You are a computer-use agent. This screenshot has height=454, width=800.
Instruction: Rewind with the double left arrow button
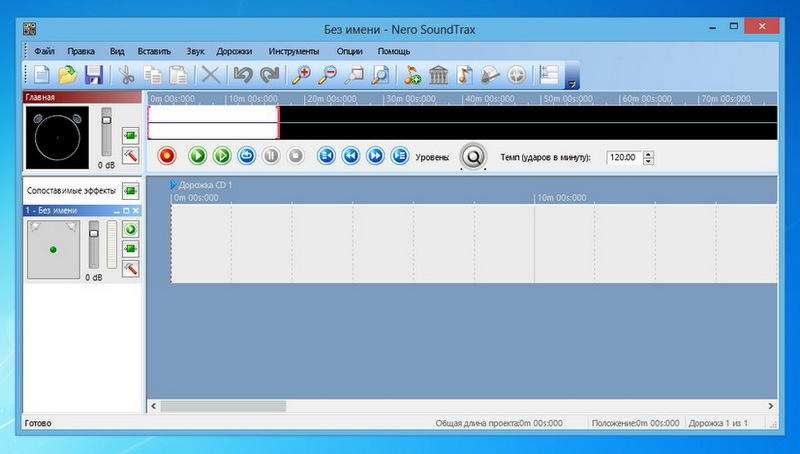(x=351, y=156)
